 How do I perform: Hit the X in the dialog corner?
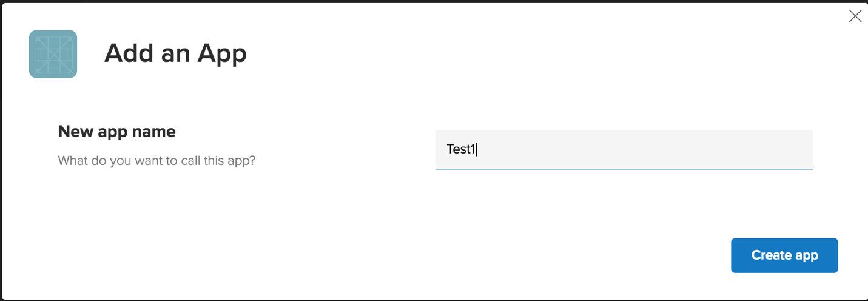(x=855, y=16)
